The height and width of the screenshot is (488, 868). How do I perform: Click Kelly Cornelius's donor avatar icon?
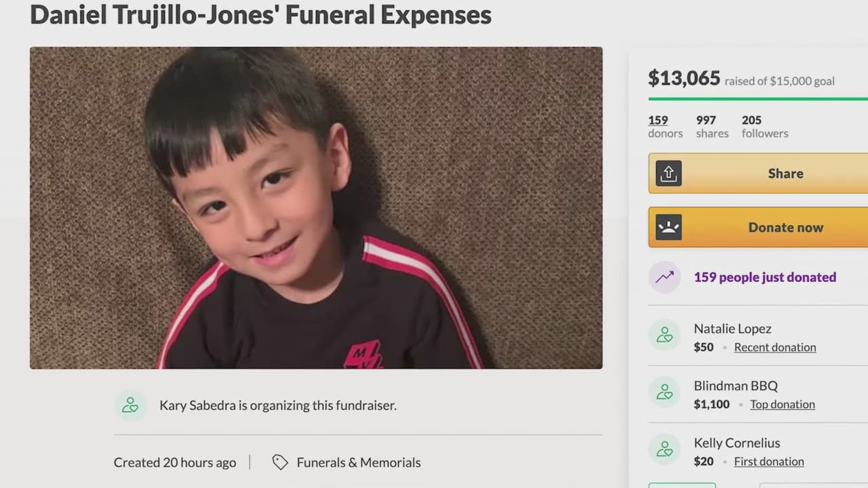pos(665,449)
